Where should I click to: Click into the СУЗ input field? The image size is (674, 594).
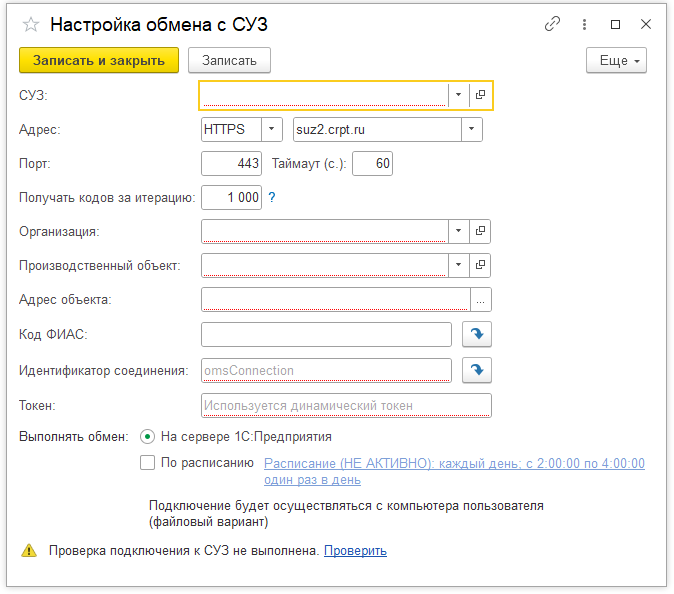tap(325, 95)
